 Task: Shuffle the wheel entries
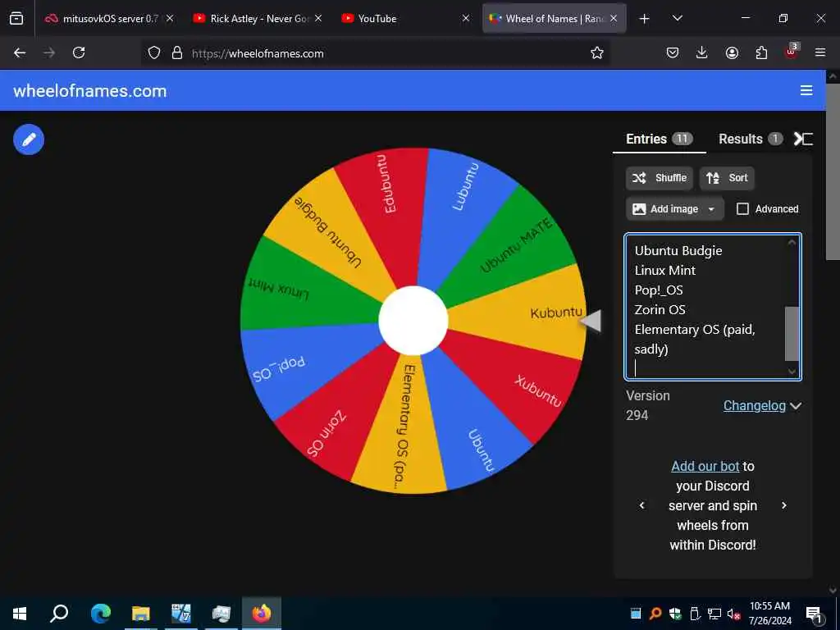tap(660, 178)
